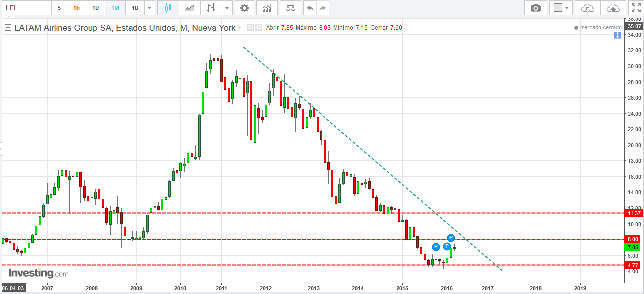644x294 pixels.
Task: Select the 4.77 red horizontal line label
Action: pyautogui.click(x=634, y=265)
